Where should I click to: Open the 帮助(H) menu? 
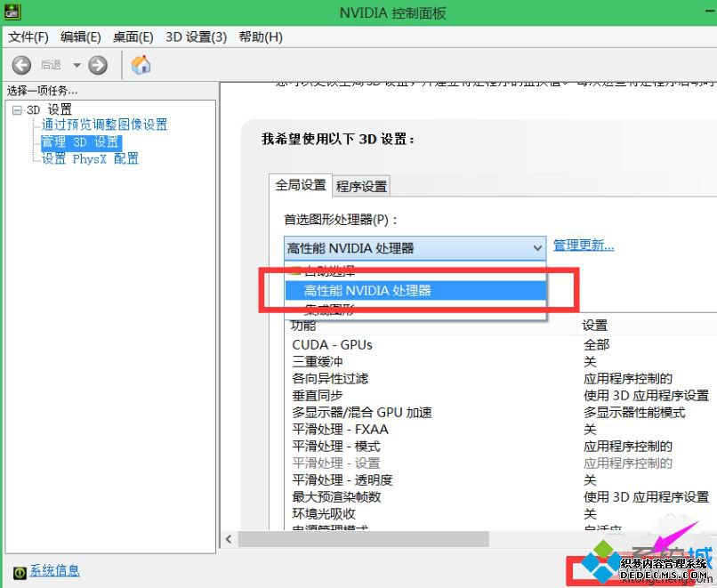261,37
